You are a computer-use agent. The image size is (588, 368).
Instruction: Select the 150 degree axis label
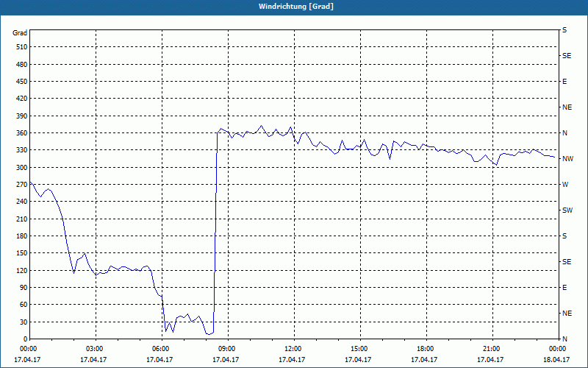tap(22, 252)
